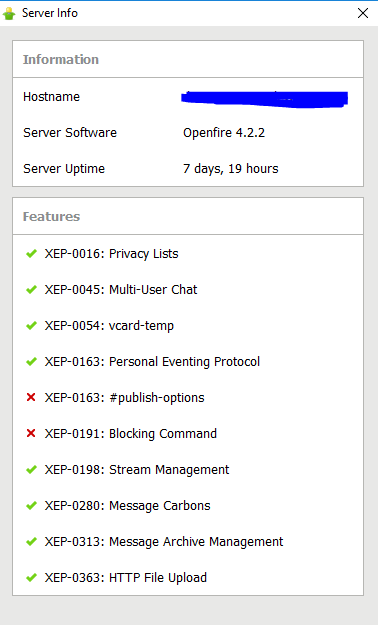Screen dimensions: 378x625
Task: Click the red X beside #publish-options
Action: [31, 397]
